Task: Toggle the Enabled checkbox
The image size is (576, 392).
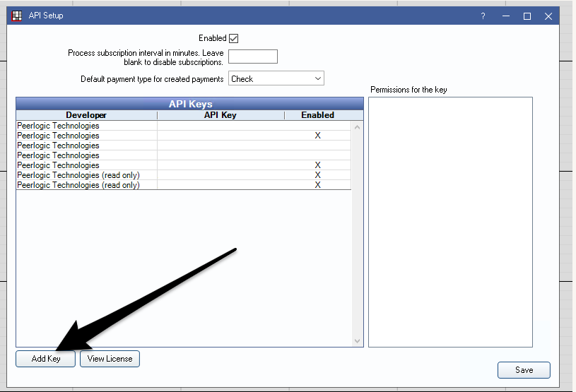Action: [234, 38]
